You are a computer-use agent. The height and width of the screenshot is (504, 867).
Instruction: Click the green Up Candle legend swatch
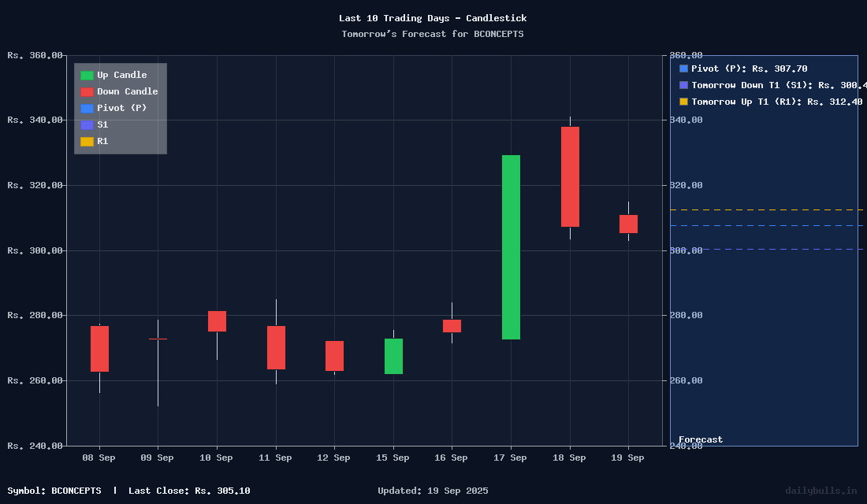pos(87,76)
